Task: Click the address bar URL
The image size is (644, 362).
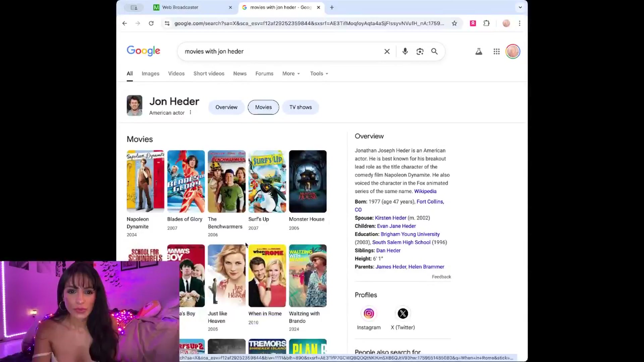Action: coord(309,23)
